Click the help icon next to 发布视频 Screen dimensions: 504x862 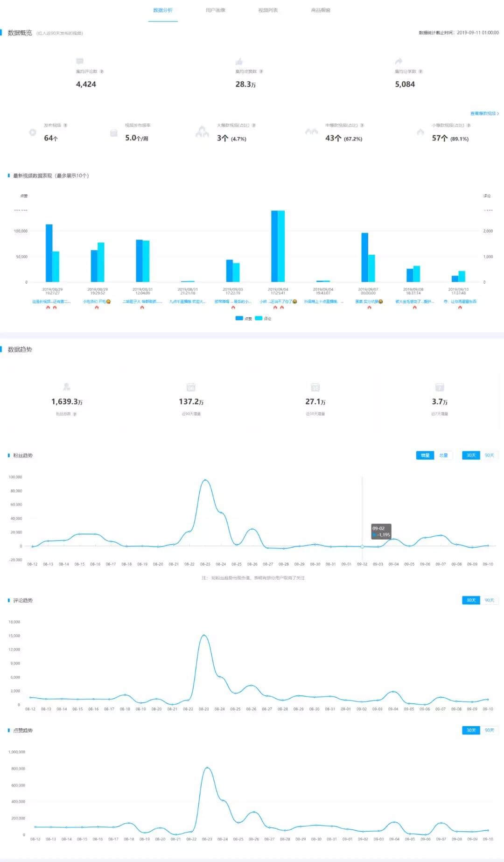tap(65, 125)
